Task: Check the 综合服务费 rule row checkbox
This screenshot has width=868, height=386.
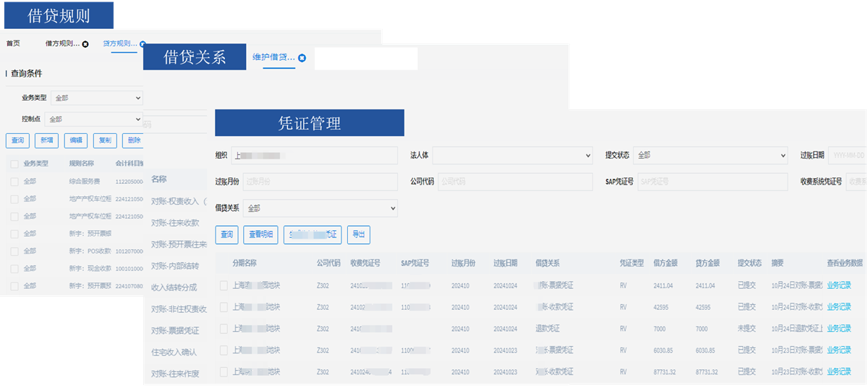Action: pos(14,182)
